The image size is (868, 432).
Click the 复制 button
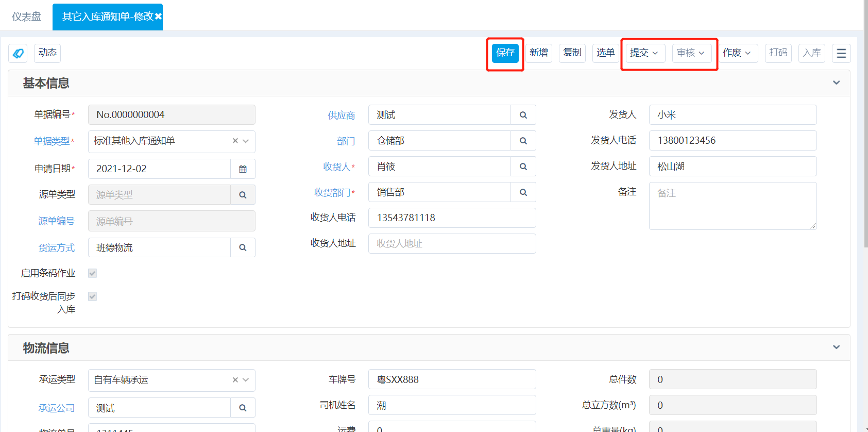coord(572,53)
